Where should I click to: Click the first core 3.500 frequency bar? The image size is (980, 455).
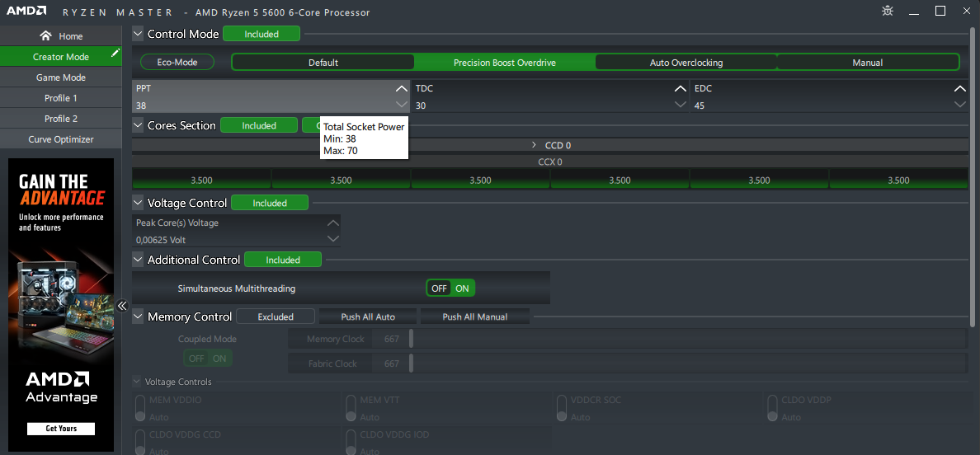[201, 180]
